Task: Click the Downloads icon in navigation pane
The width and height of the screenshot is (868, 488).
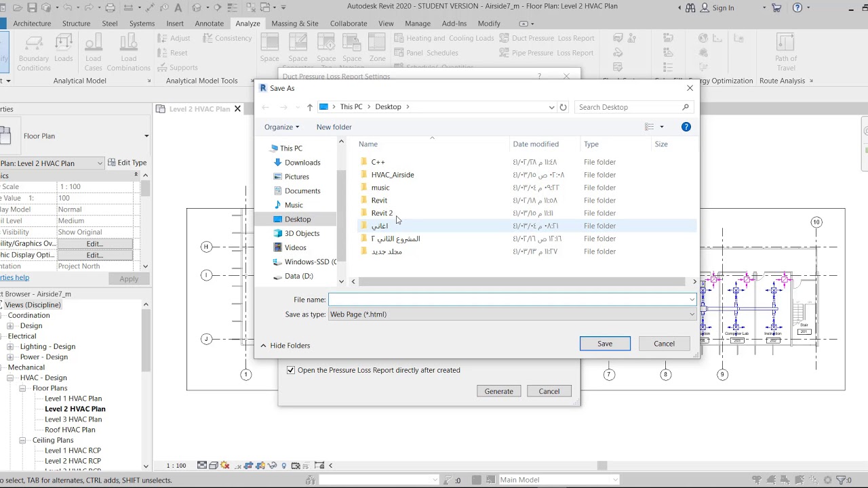Action: (x=277, y=163)
